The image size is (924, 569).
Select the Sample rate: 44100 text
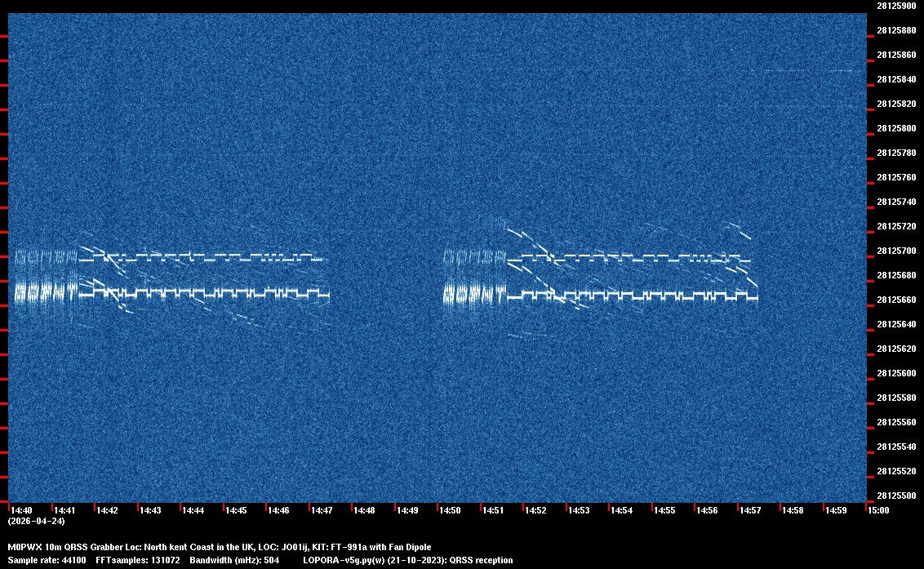pos(47,560)
